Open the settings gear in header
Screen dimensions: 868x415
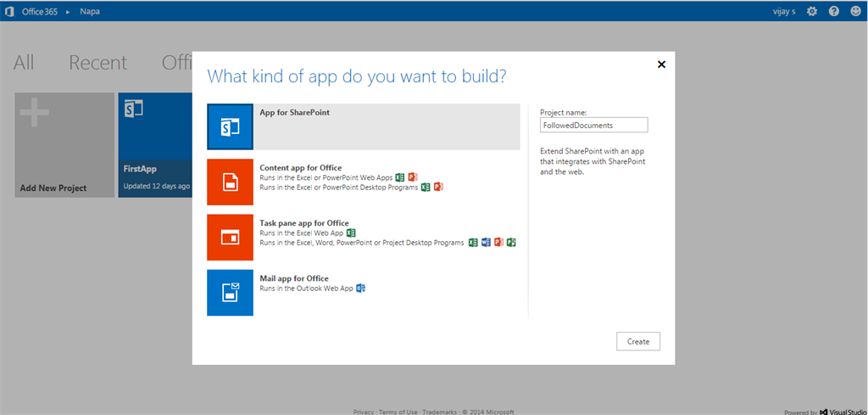point(811,11)
